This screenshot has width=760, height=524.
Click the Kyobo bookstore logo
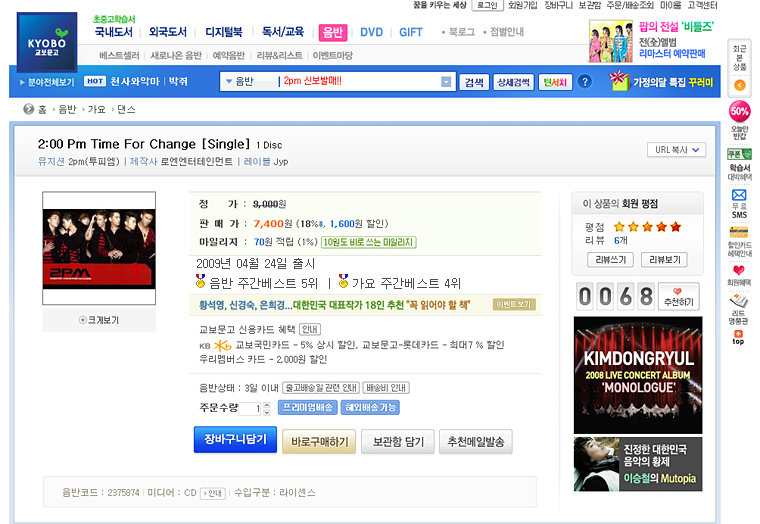[x=47, y=42]
